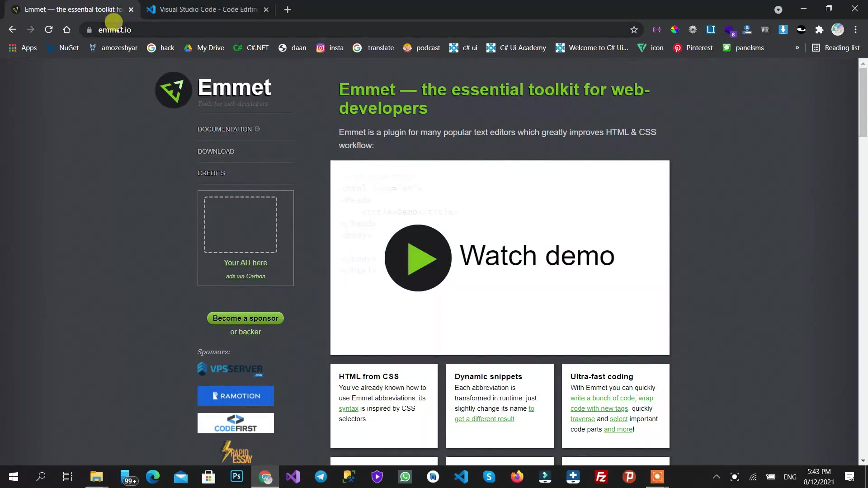This screenshot has height=488, width=868.
Task: Switch the ENG input language indicator
Action: pyautogui.click(x=790, y=477)
